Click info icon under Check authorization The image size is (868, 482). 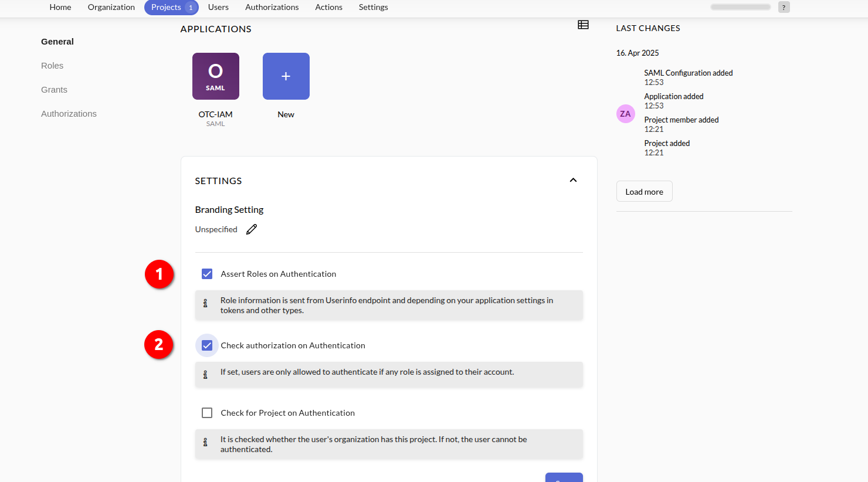(x=205, y=375)
